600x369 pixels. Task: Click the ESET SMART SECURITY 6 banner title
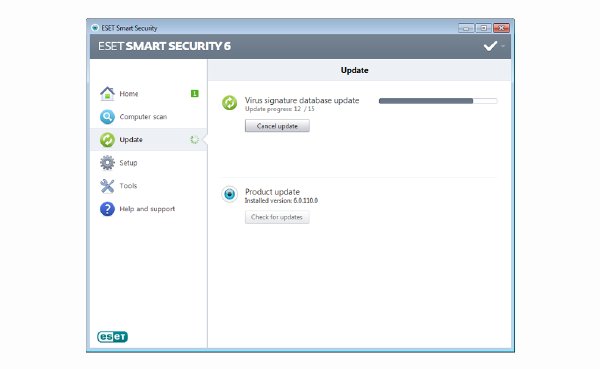[x=164, y=46]
